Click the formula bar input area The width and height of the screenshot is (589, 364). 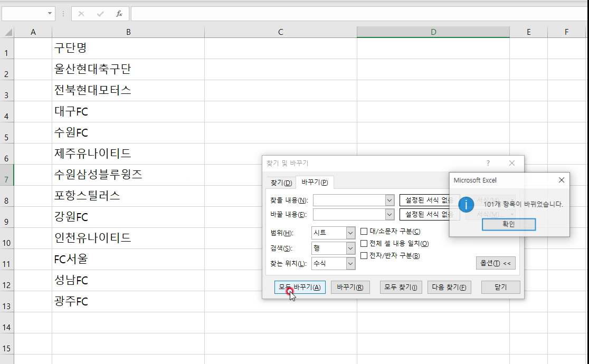pyautogui.click(x=359, y=14)
